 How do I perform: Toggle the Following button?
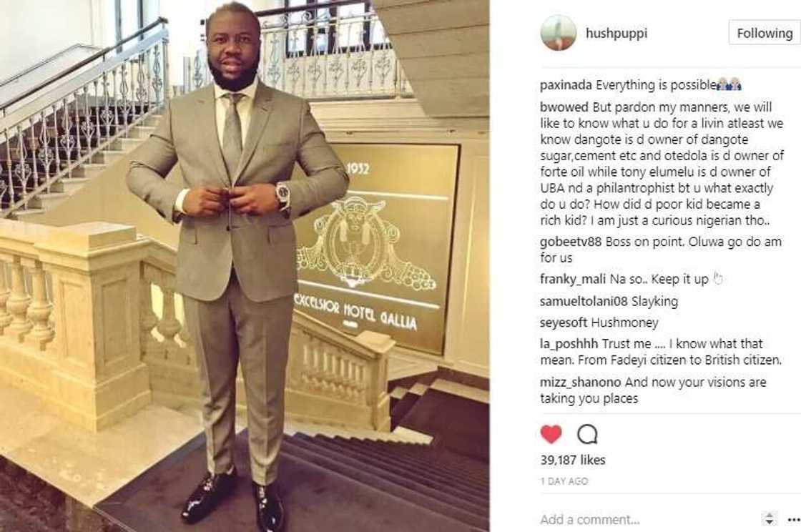(765, 33)
